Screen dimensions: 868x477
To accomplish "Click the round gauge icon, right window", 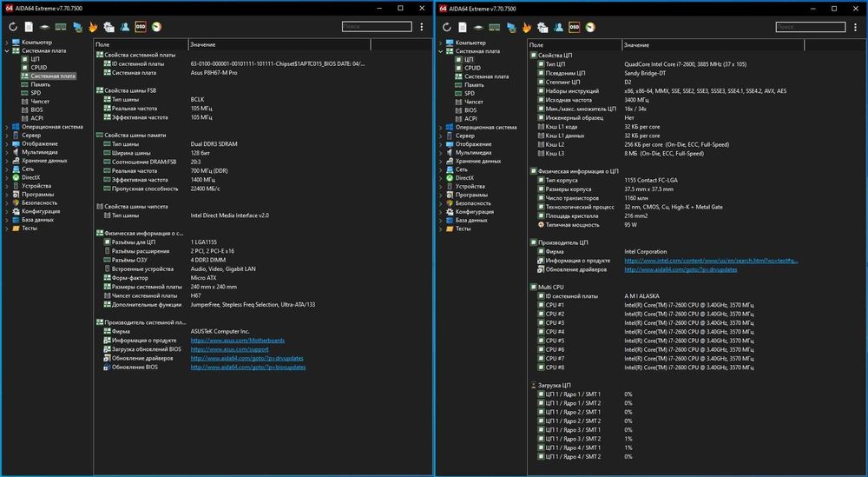I will coord(590,27).
